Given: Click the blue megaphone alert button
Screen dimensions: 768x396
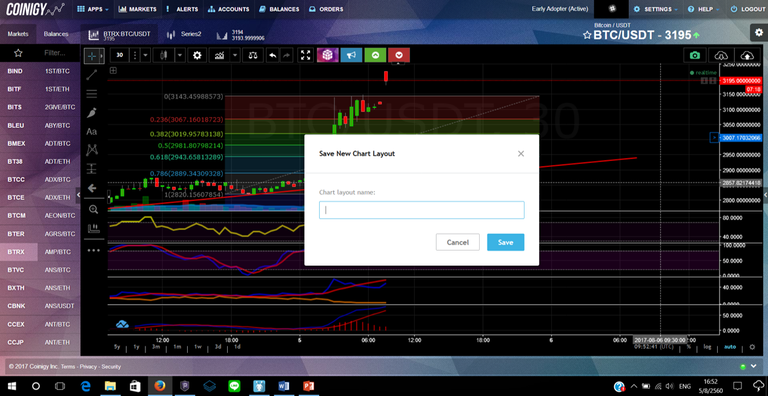Looking at the screenshot, I should click(351, 55).
